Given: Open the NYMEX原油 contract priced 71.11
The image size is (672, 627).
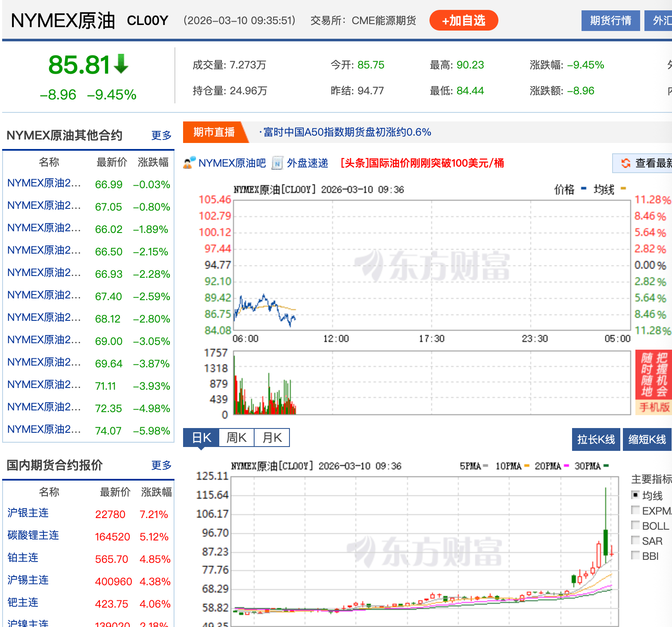Looking at the screenshot, I should tap(44, 385).
